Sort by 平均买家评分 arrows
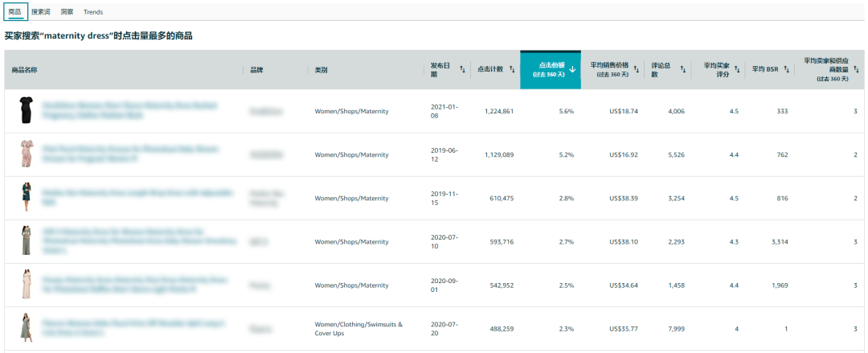The width and height of the screenshot is (868, 353). click(737, 70)
